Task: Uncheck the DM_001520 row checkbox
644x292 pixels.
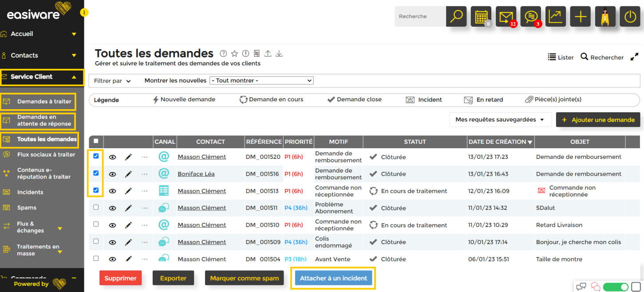Action: pos(96,156)
